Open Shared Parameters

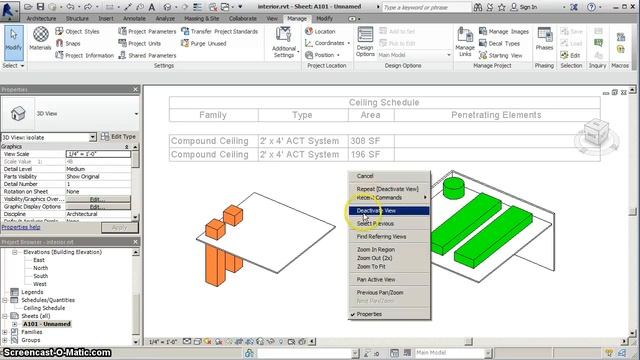pyautogui.click(x=147, y=55)
